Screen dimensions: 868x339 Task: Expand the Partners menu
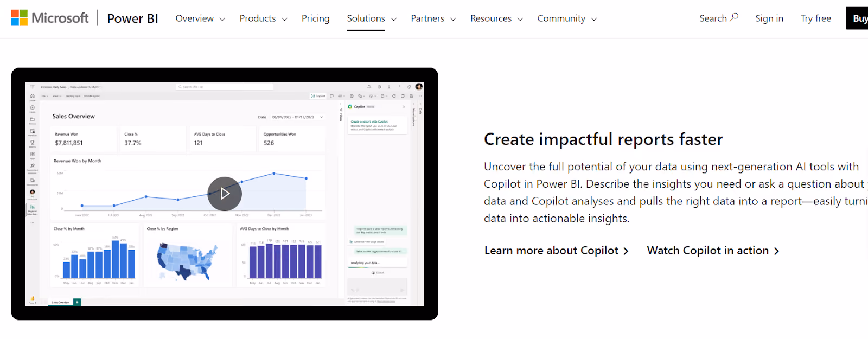click(433, 18)
